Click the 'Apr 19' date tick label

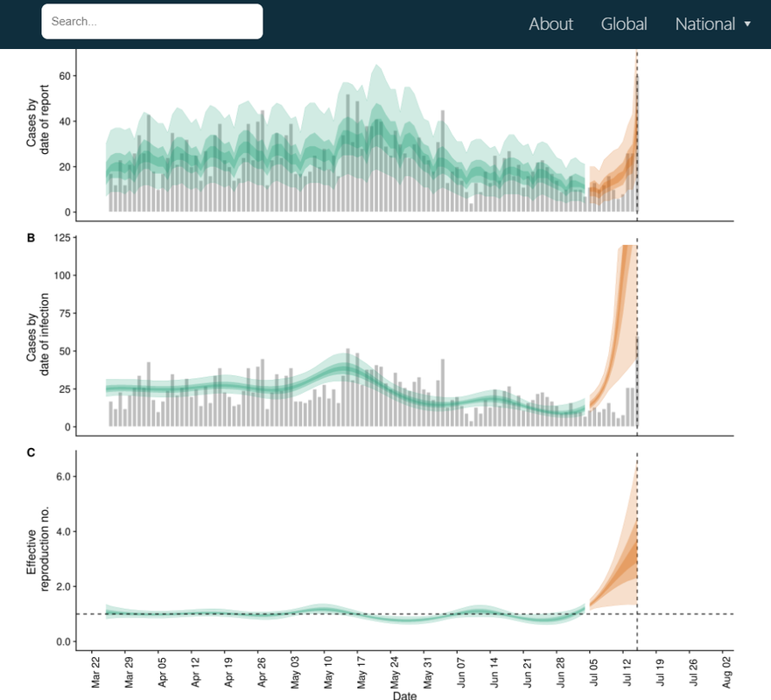228,672
